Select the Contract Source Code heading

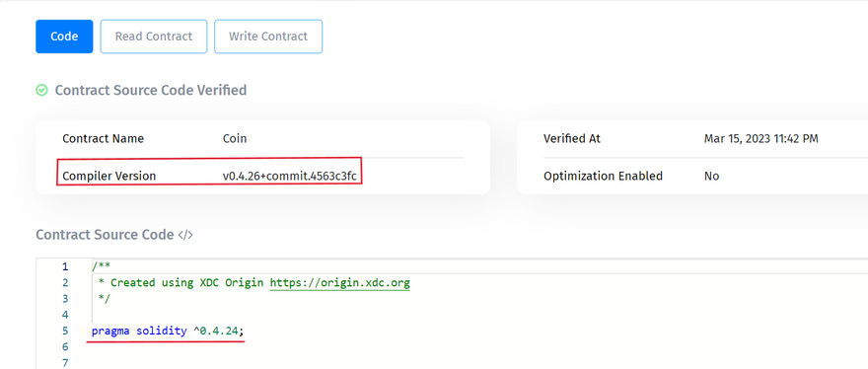(105, 235)
